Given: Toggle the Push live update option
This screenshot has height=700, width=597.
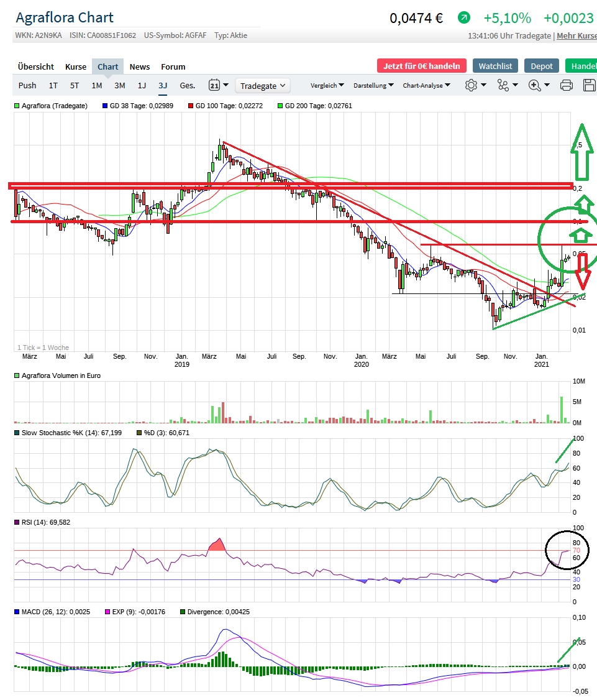Looking at the screenshot, I should click(27, 85).
